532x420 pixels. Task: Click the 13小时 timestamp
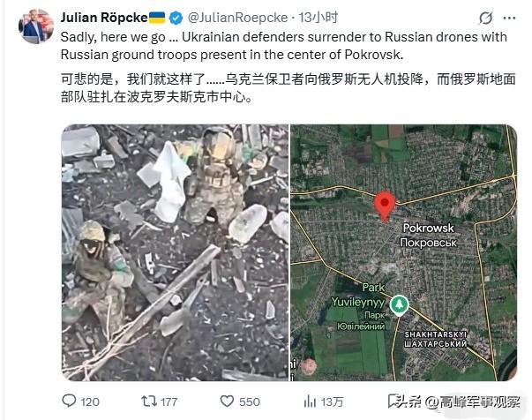[x=318, y=18]
